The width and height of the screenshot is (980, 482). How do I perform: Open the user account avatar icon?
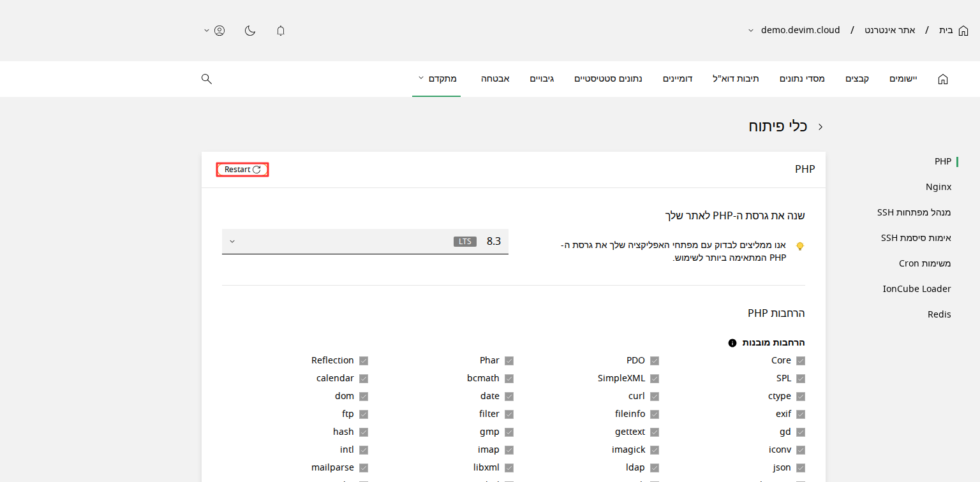click(219, 31)
